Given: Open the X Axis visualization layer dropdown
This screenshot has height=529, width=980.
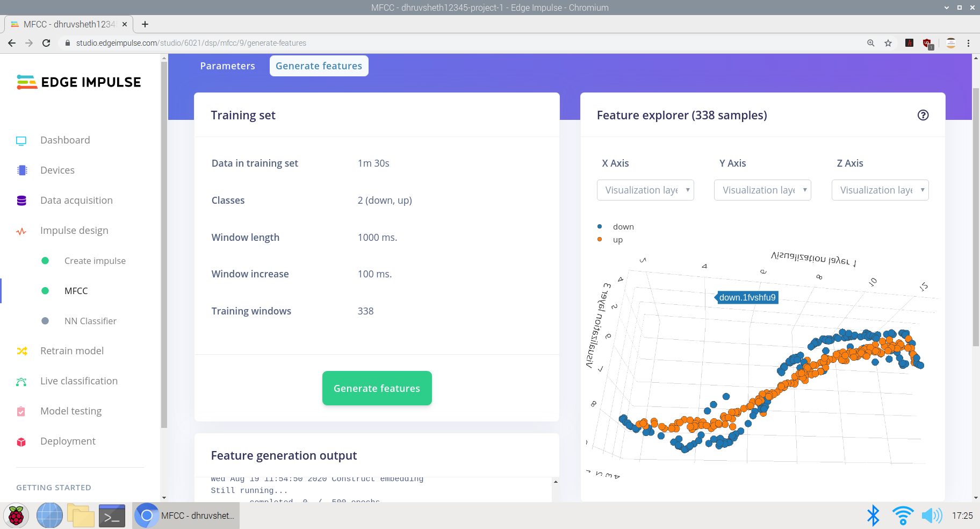Looking at the screenshot, I should click(645, 190).
